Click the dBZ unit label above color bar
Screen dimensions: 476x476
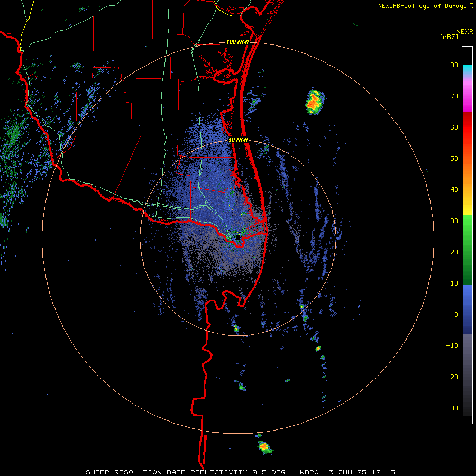coord(449,36)
